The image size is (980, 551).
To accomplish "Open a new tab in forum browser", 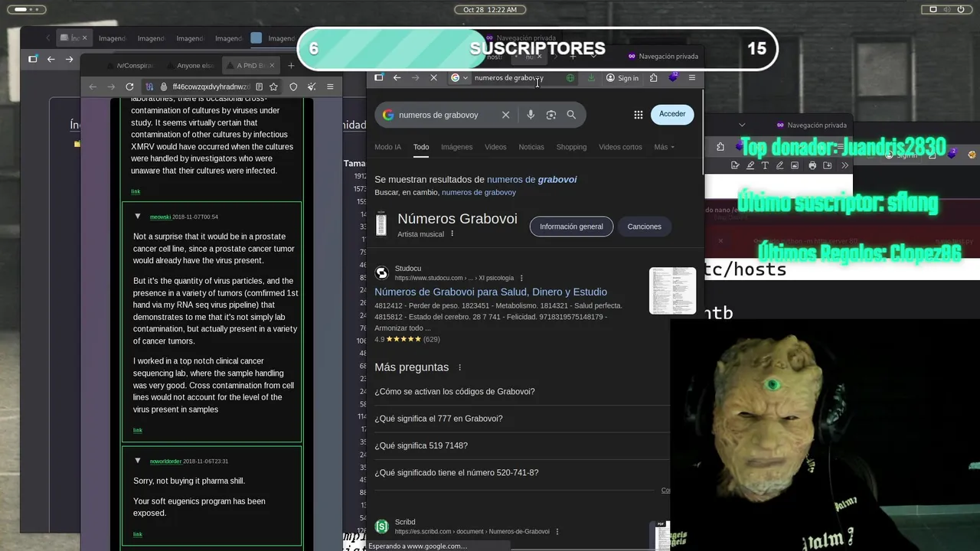I will [291, 66].
